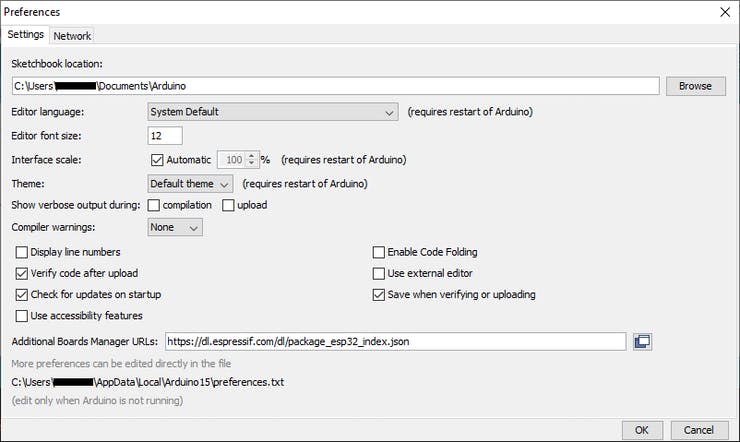Expand the Editor language dropdown
The width and height of the screenshot is (740, 442).
pyautogui.click(x=273, y=112)
